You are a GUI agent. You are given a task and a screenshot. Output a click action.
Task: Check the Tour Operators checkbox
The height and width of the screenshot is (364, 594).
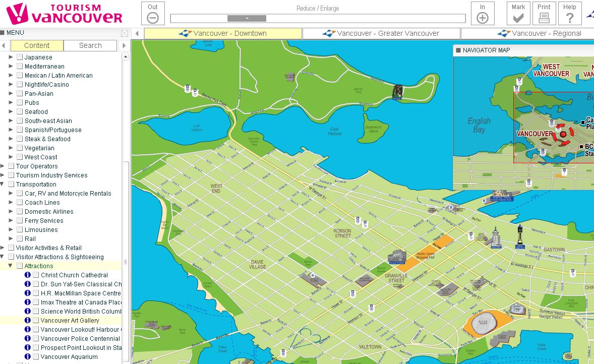click(11, 166)
